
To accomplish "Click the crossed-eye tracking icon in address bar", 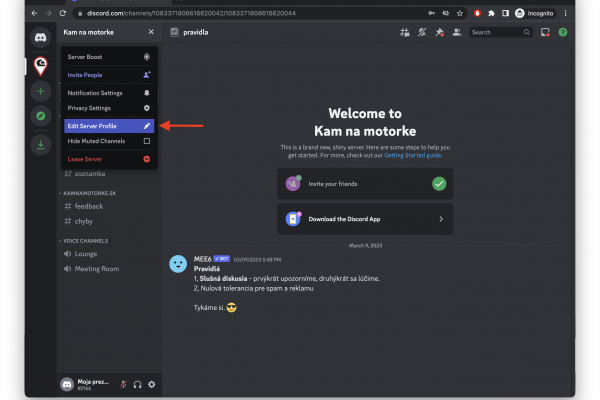I will (x=446, y=13).
